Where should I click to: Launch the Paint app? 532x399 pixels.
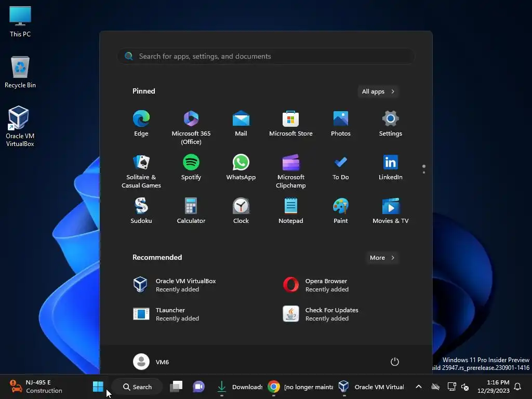(x=341, y=211)
